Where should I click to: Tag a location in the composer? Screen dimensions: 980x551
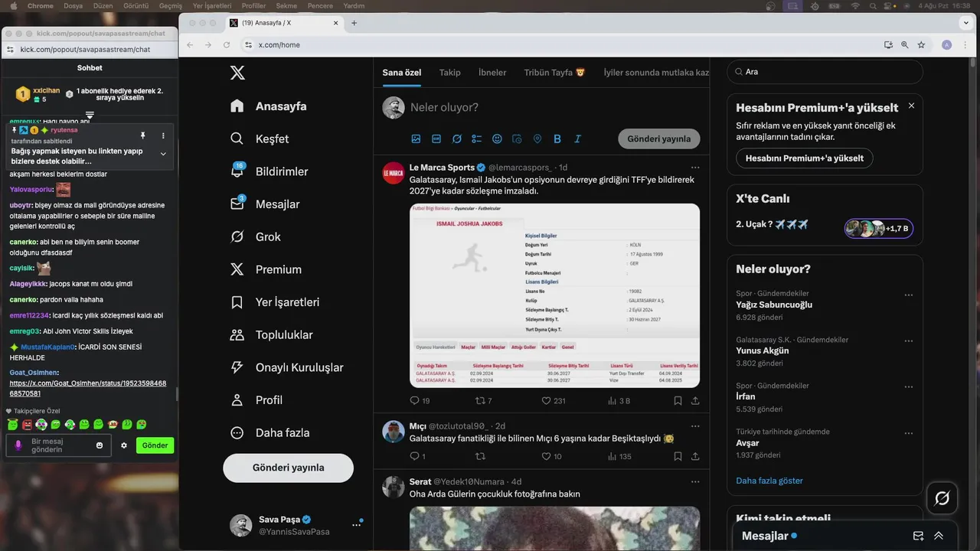point(537,139)
